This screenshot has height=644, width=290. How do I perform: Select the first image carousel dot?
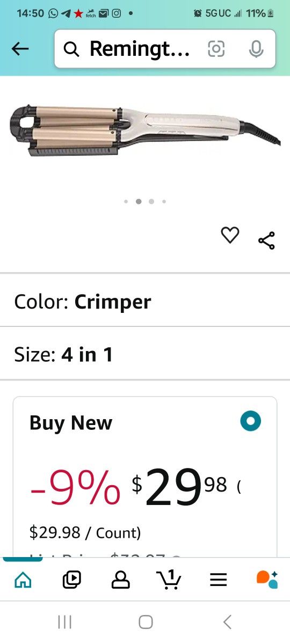click(126, 202)
